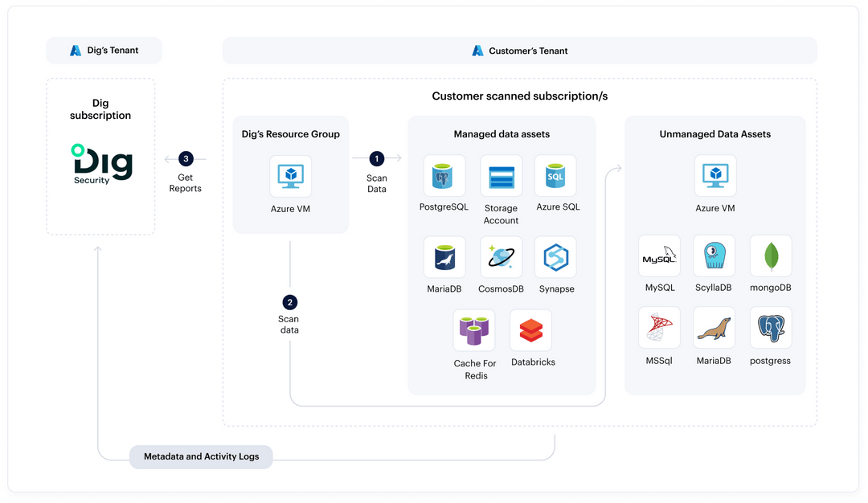Image resolution: width=868 pixels, height=503 pixels.
Task: Click the Cache For Redis icon
Action: coord(474,329)
